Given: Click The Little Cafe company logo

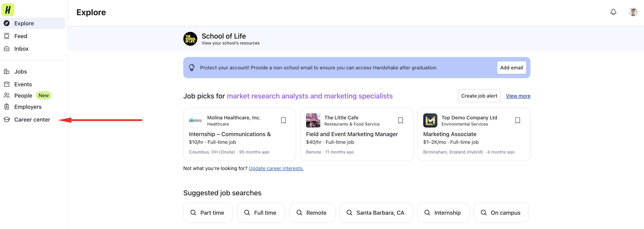Looking at the screenshot, I should [313, 120].
